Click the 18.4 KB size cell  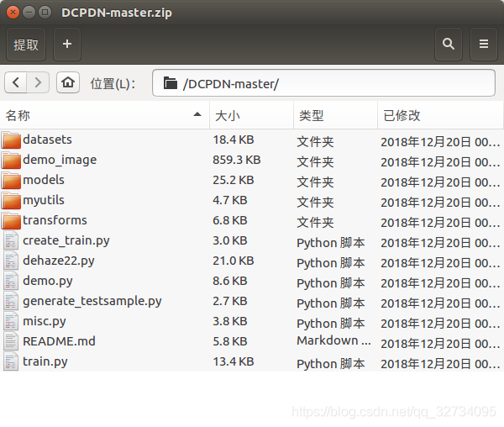[234, 140]
